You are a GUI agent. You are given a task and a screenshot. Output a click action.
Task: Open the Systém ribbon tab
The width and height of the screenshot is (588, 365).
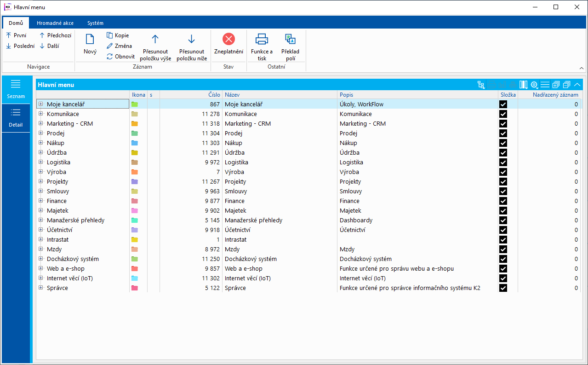pyautogui.click(x=95, y=23)
